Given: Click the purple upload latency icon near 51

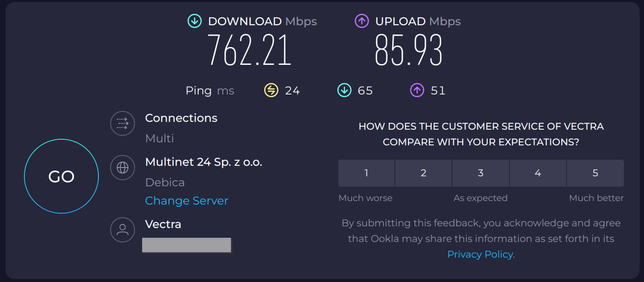Looking at the screenshot, I should [x=417, y=90].
